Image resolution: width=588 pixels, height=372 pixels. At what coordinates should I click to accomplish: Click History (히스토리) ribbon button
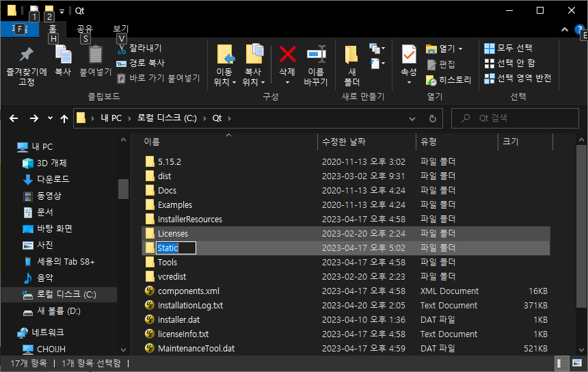click(x=449, y=80)
